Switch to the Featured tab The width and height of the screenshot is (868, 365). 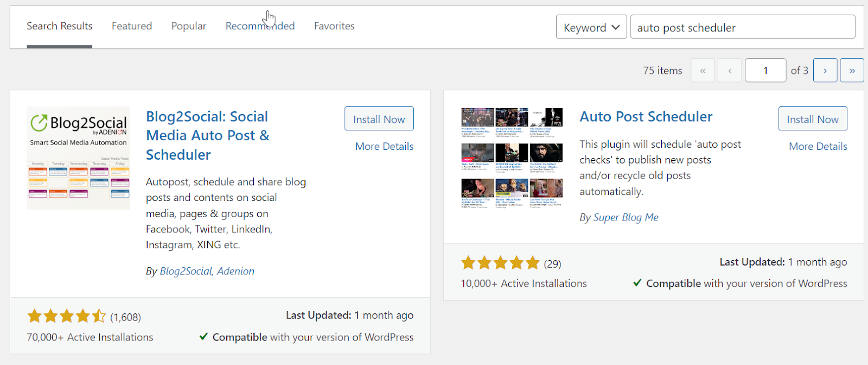132,26
